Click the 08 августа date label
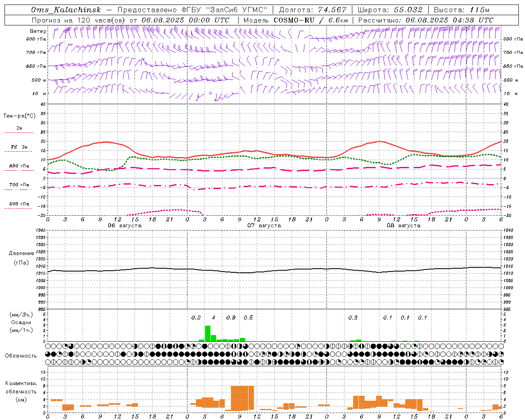525x420 pixels. [x=404, y=226]
